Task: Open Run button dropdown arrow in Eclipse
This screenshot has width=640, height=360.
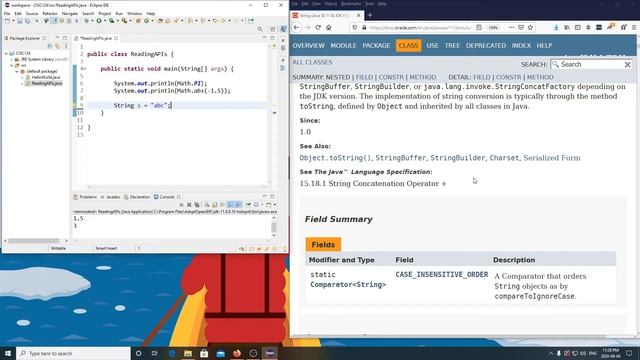Action: [105, 20]
